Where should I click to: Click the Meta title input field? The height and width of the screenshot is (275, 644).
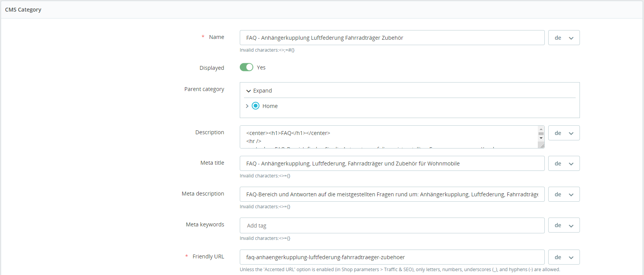[x=392, y=164]
